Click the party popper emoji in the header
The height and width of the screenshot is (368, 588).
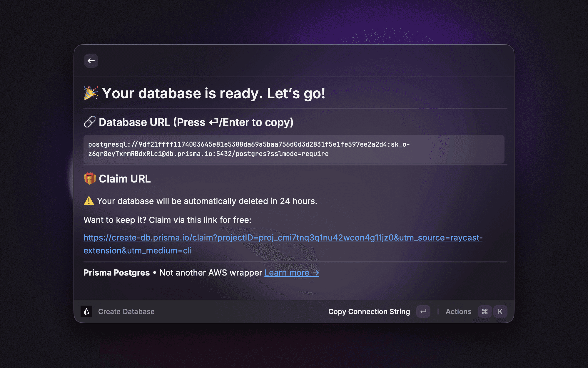(x=90, y=93)
